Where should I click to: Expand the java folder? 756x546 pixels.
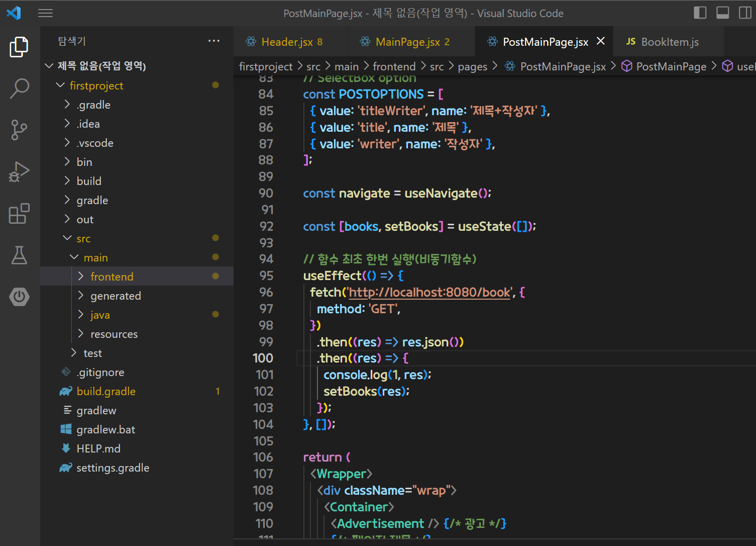click(100, 315)
